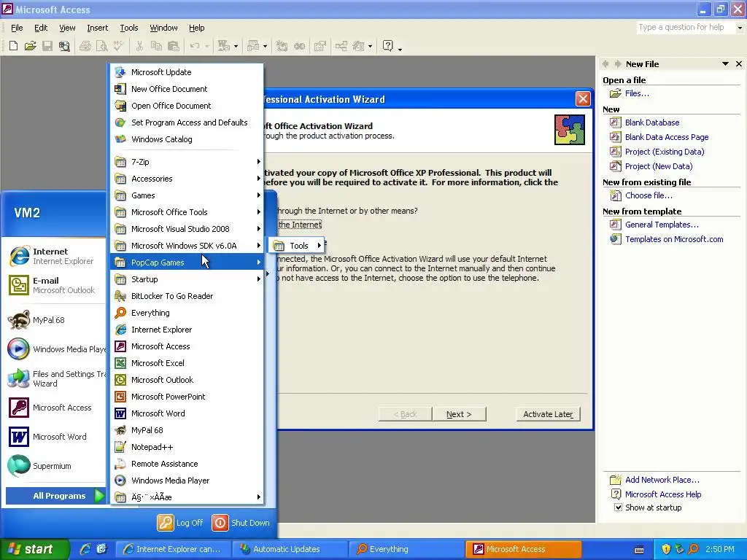Click the Save floppy disk toolbar icon

(47, 46)
